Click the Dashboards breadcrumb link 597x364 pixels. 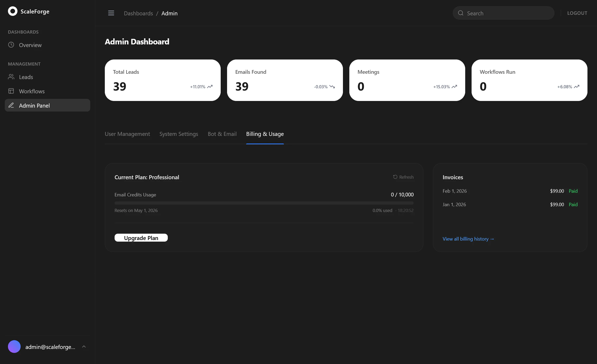(138, 13)
